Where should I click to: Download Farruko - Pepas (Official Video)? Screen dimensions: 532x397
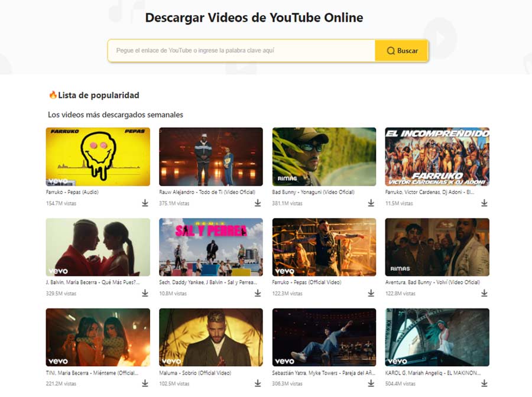pos(371,293)
